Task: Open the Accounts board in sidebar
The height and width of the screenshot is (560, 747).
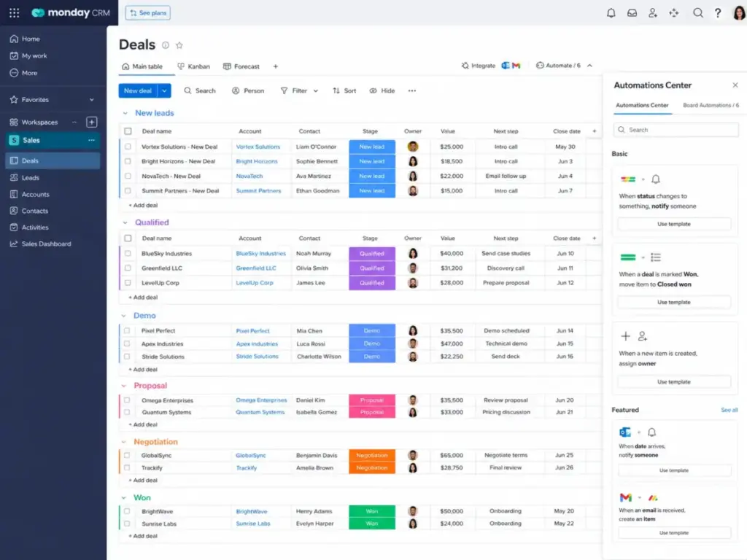Action: (x=35, y=194)
